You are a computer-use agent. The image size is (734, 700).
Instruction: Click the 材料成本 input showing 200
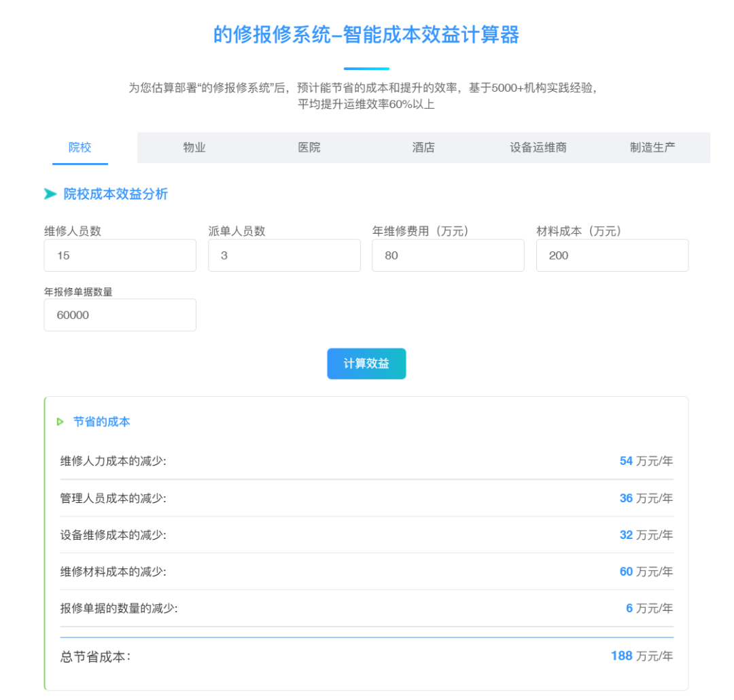click(612, 255)
